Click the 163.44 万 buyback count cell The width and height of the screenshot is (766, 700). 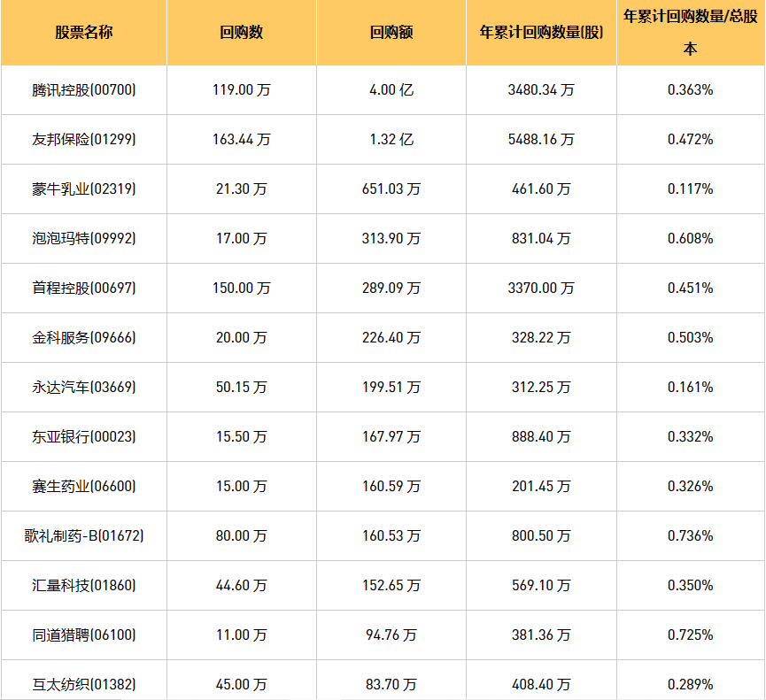(x=242, y=140)
